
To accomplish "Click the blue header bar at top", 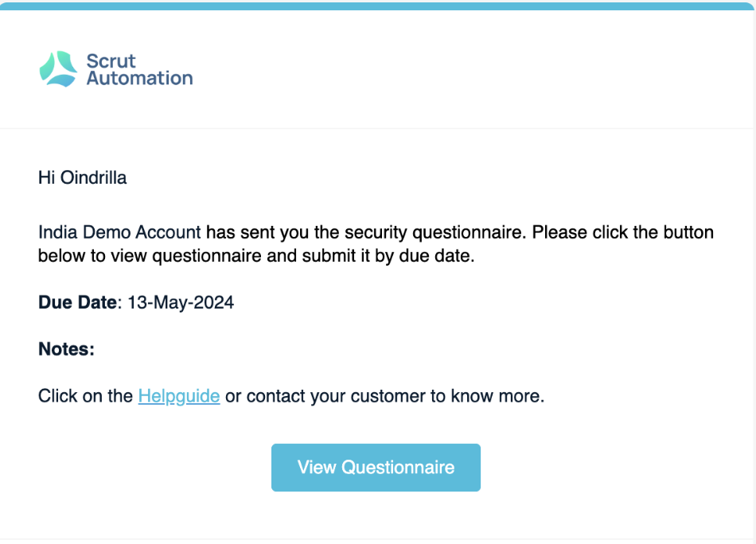I will [376, 6].
